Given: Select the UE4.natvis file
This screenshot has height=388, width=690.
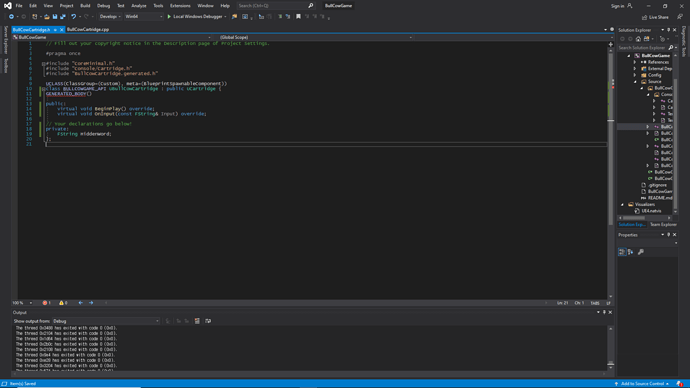Looking at the screenshot, I should coord(651,211).
